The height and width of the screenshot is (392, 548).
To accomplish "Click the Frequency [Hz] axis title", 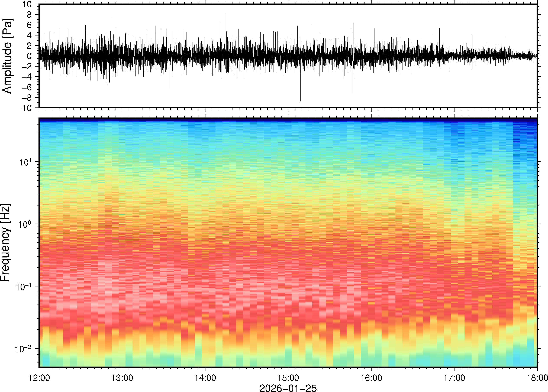I will click(5, 243).
